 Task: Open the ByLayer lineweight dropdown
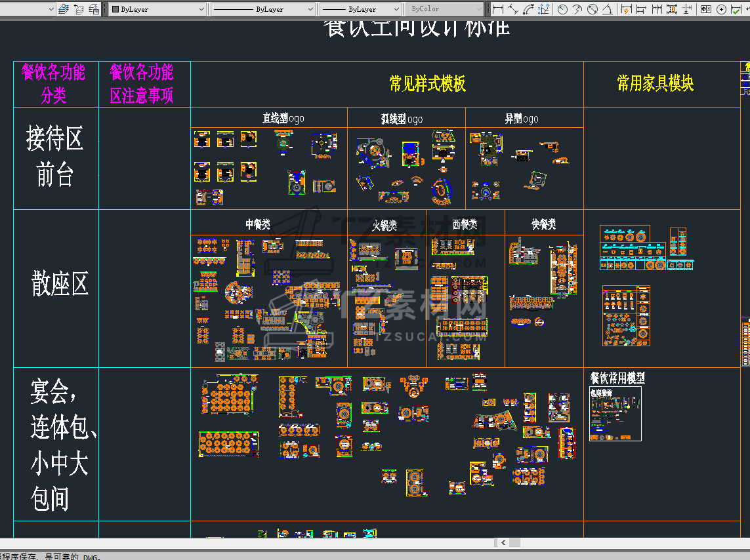[x=360, y=9]
